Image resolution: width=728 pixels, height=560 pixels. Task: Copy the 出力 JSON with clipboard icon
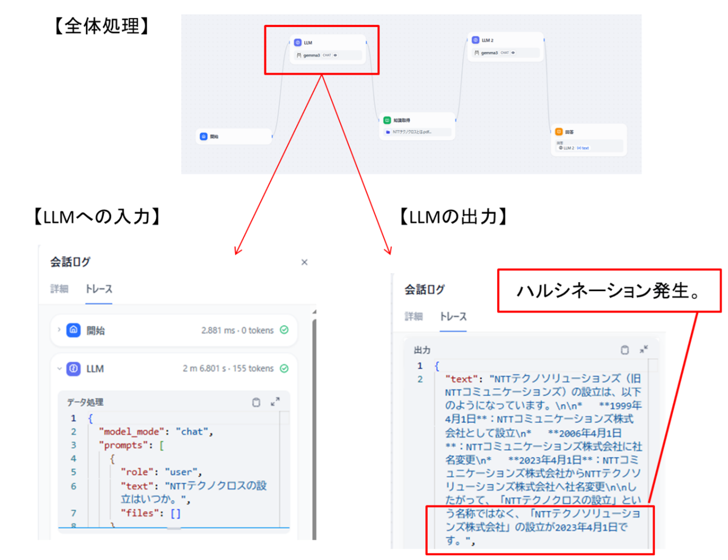coord(625,350)
